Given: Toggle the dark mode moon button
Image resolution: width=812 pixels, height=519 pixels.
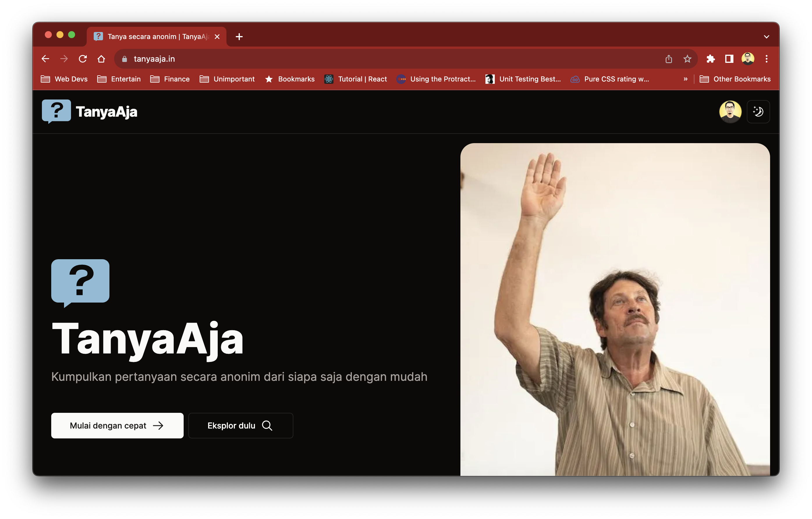Looking at the screenshot, I should click(758, 111).
